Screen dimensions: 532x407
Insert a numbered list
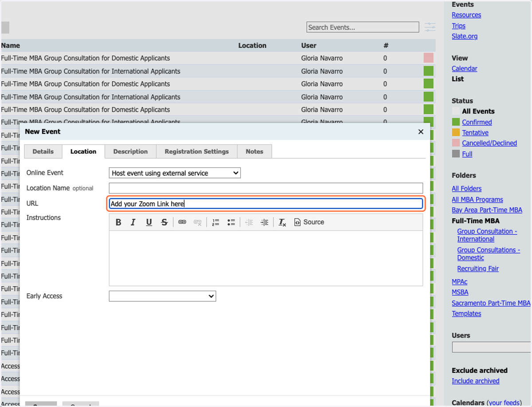click(215, 222)
